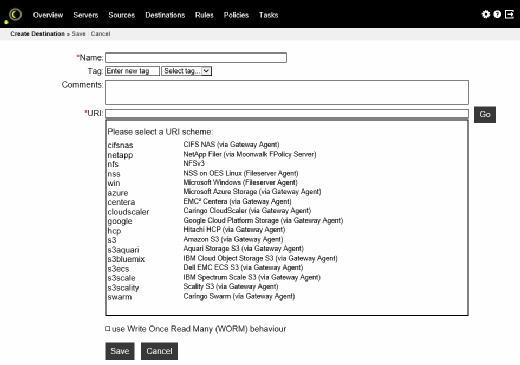
Task: Select the nss URI scheme
Action: pyautogui.click(x=114, y=174)
